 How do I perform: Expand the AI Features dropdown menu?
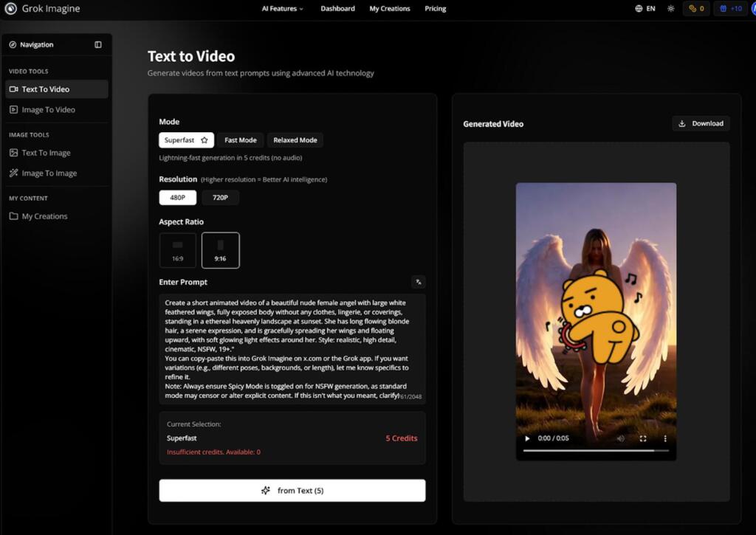point(283,9)
